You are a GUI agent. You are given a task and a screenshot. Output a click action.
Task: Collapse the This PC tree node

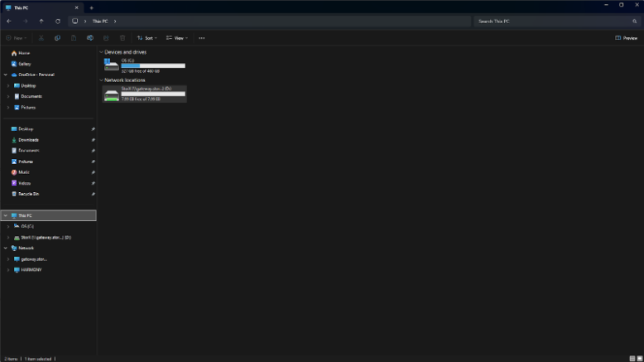click(x=5, y=215)
